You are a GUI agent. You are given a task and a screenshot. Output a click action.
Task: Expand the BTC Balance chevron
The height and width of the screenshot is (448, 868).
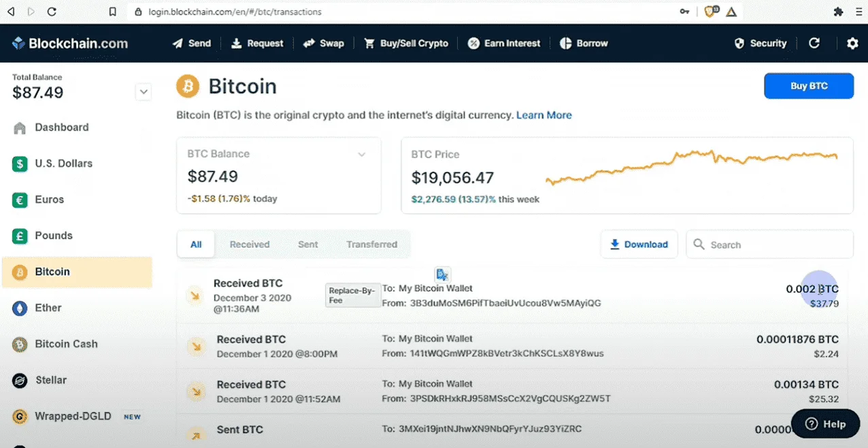362,155
